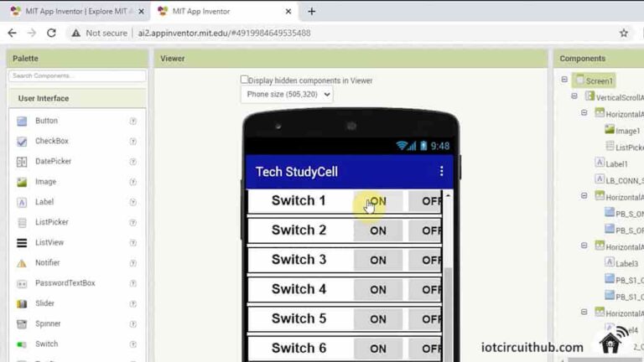644x362 pixels.
Task: Open the Phone size dropdown
Action: click(287, 95)
